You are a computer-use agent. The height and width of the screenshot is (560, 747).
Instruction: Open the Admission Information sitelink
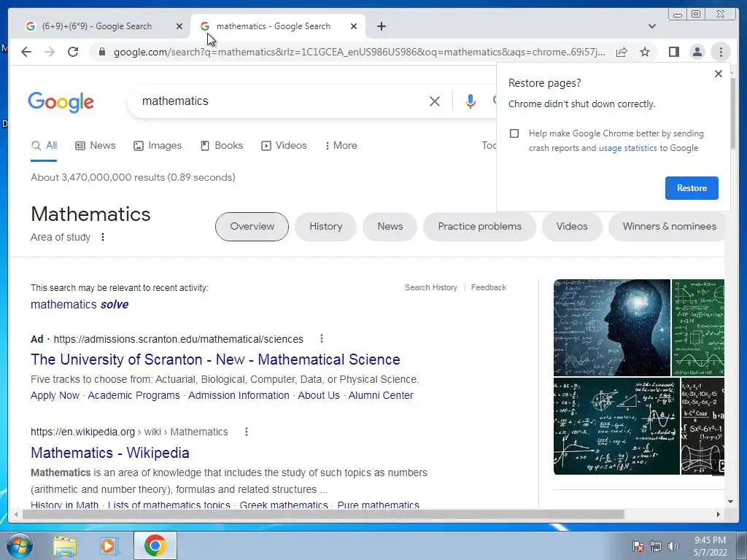(x=239, y=395)
